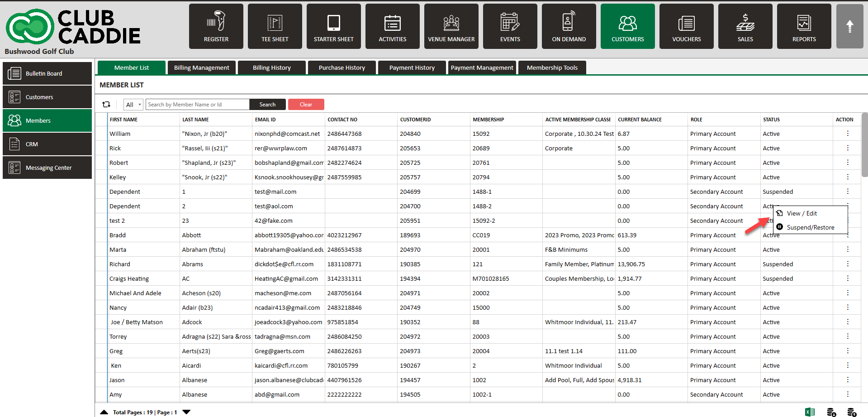
Task: Click the refresh member list icon
Action: [x=106, y=105]
